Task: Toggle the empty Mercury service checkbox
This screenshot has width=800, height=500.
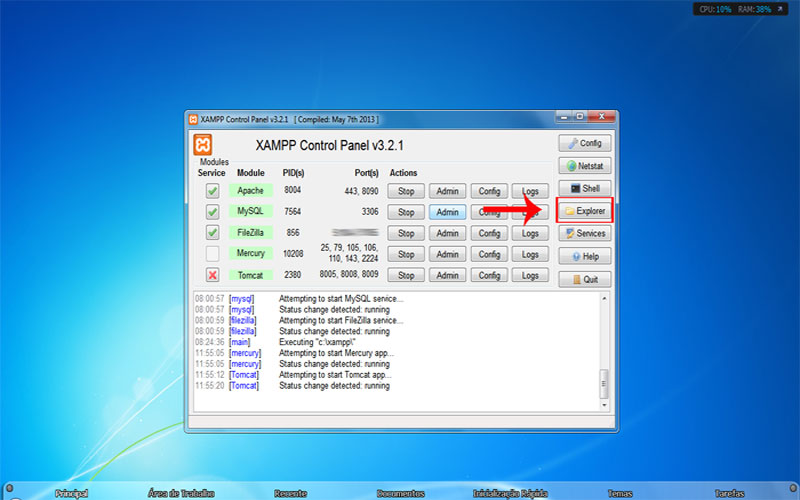Action: click(x=212, y=254)
